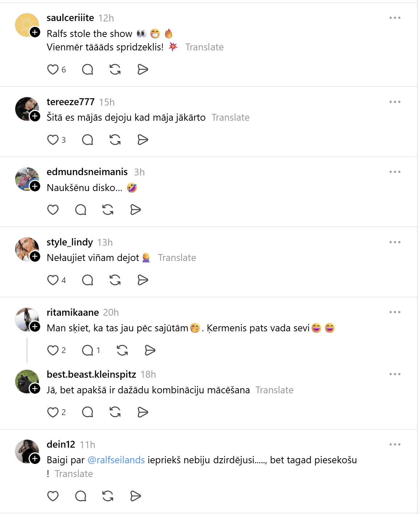This screenshot has width=420, height=514.
Task: Reply to tereeze777's comment
Action: (x=87, y=140)
